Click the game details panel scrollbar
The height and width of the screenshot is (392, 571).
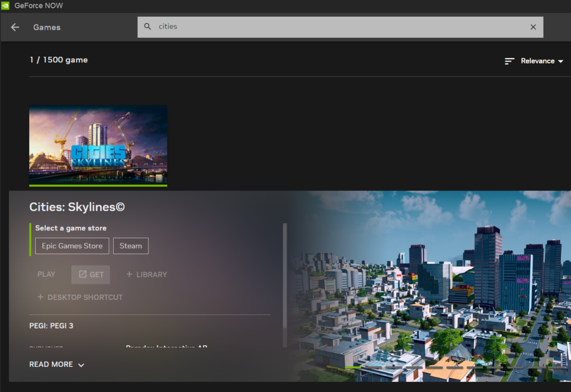285,279
